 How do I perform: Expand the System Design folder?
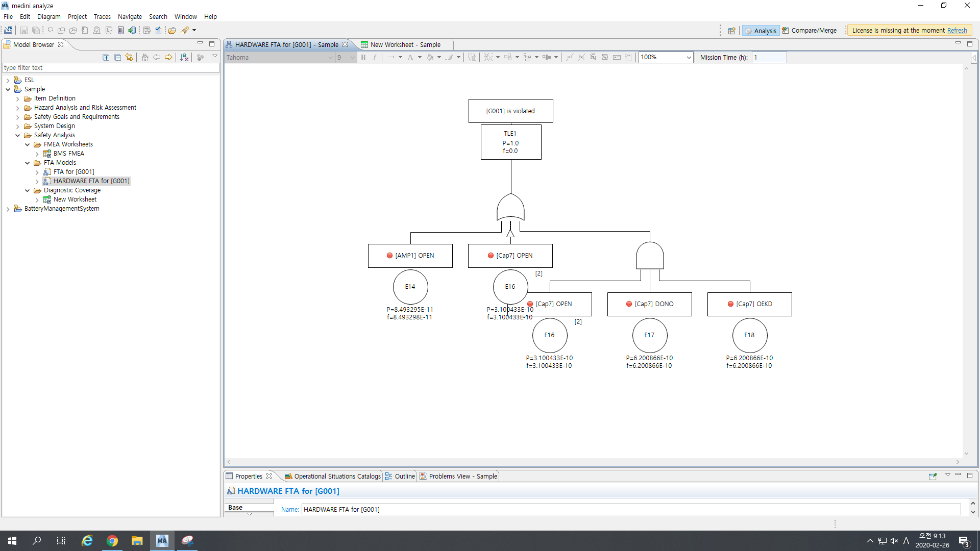[18, 127]
